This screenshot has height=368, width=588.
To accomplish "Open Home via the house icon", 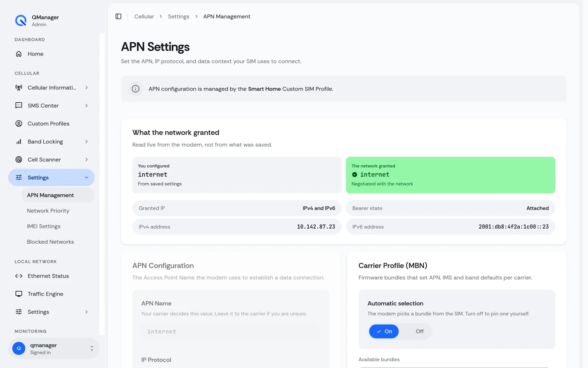I will (x=19, y=54).
